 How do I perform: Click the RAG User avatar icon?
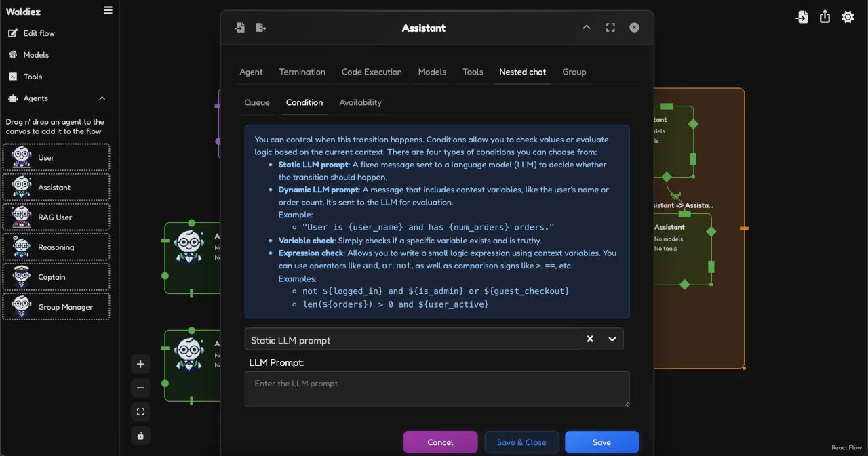coord(22,217)
